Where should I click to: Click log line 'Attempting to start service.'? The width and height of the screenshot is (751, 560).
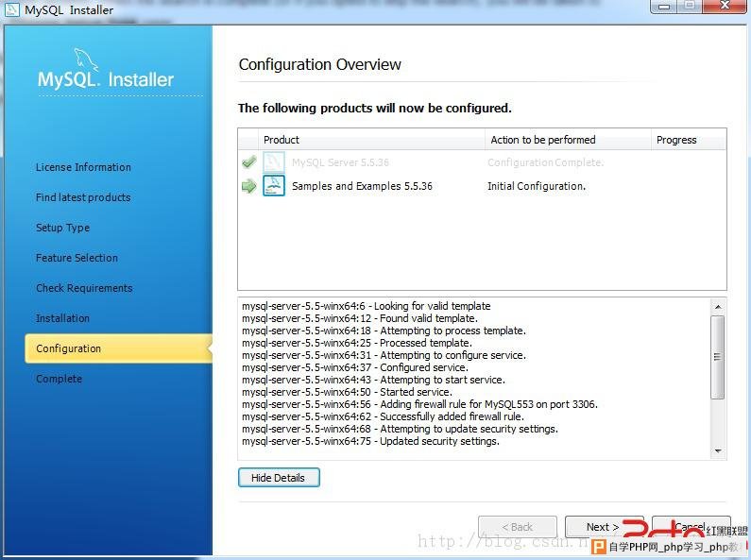(373, 380)
